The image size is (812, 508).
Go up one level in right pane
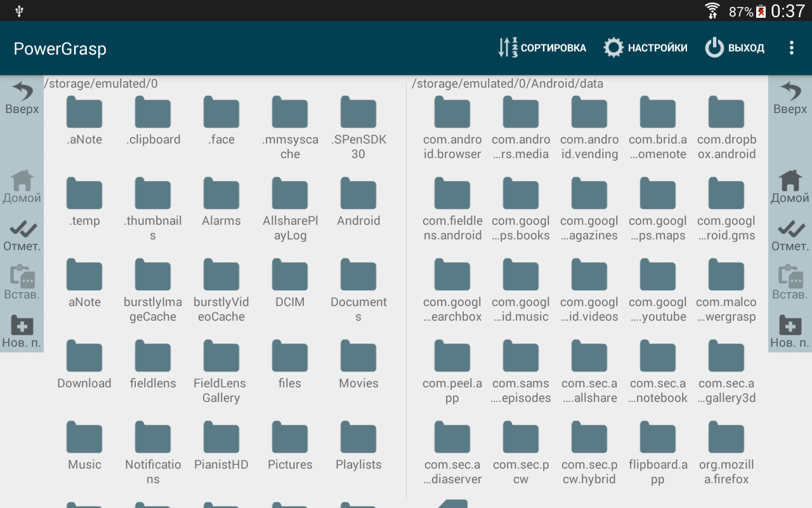tap(790, 97)
